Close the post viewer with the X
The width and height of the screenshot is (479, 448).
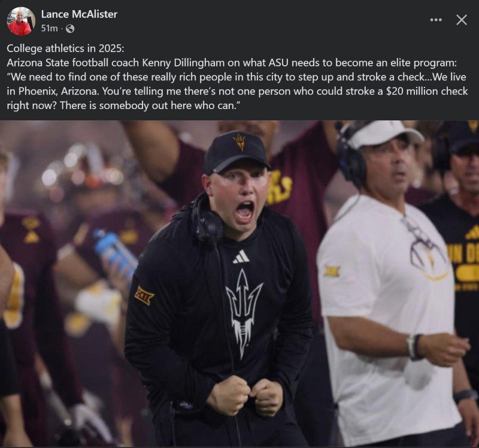tap(461, 20)
